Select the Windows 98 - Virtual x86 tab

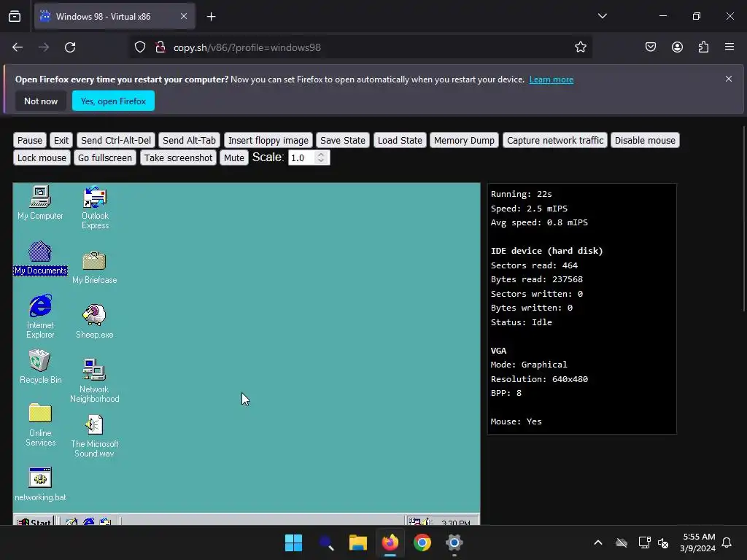click(x=115, y=16)
